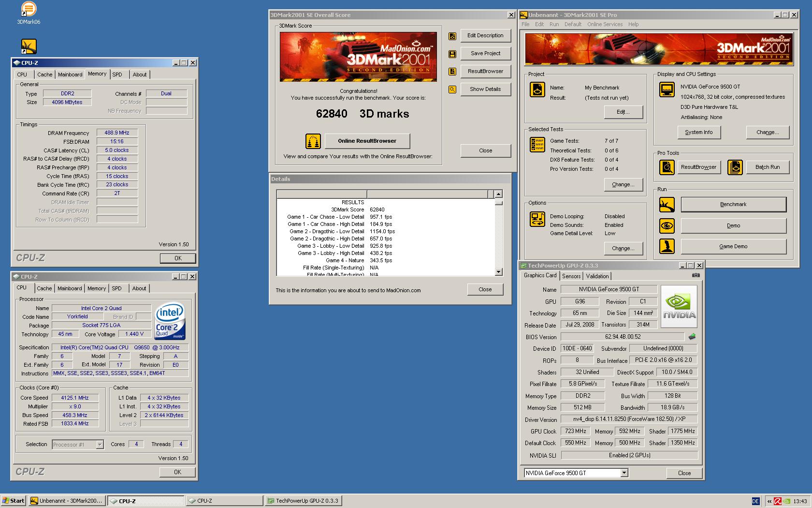Select the Game 4 - Nature result row
The width and height of the screenshot is (812, 508).
point(386,261)
